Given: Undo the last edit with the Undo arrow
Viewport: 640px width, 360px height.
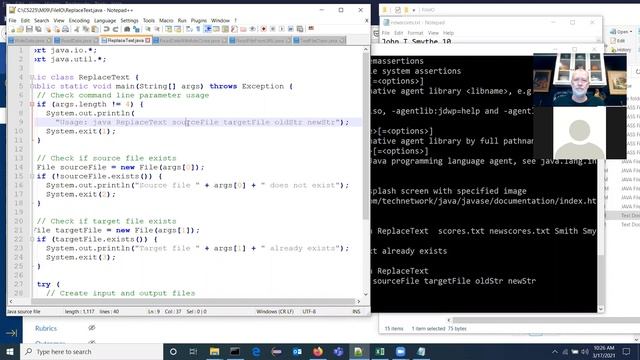Looking at the screenshot, I should point(106,29).
